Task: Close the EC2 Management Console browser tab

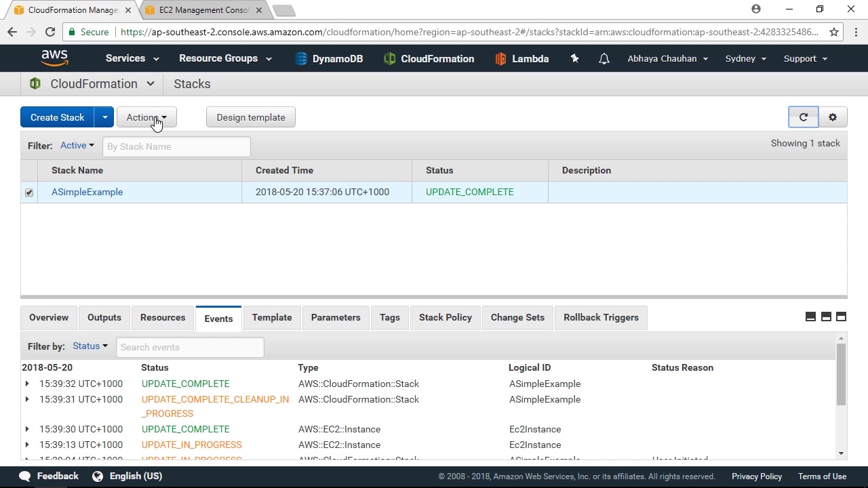Action: (x=258, y=10)
